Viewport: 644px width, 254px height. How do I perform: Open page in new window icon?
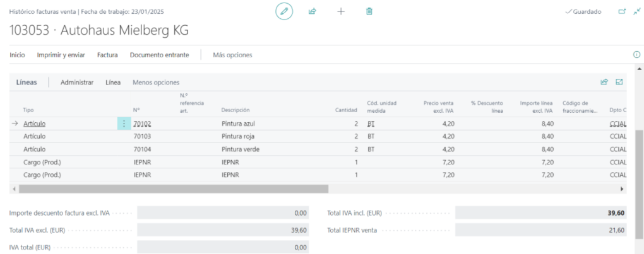coord(622,11)
